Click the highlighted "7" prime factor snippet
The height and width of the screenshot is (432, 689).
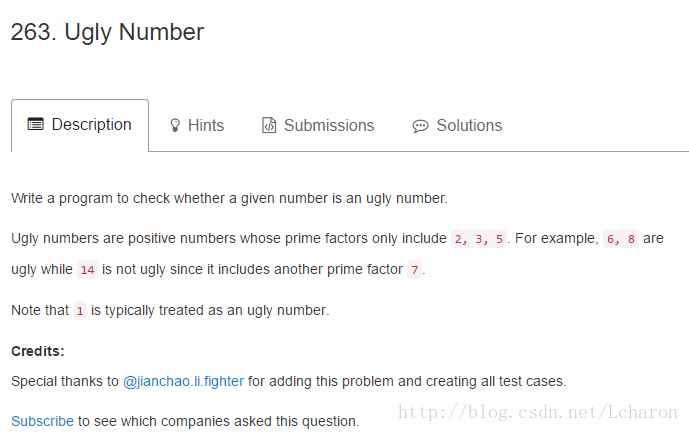(414, 270)
